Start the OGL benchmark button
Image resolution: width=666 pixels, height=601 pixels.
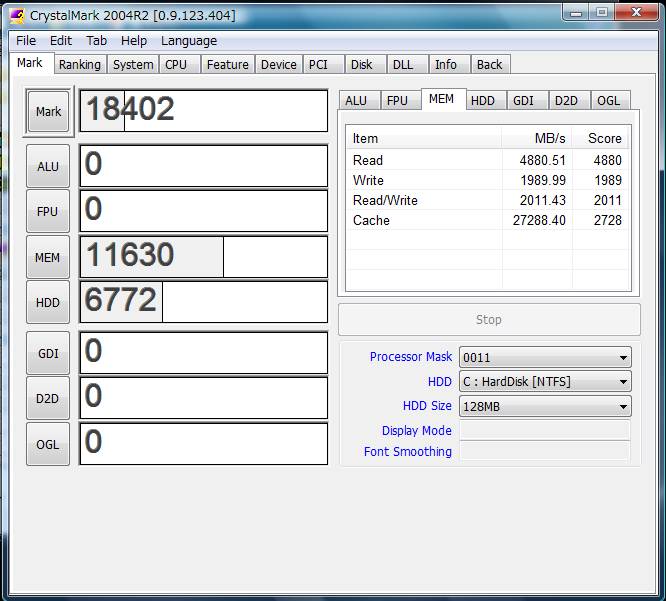(48, 444)
